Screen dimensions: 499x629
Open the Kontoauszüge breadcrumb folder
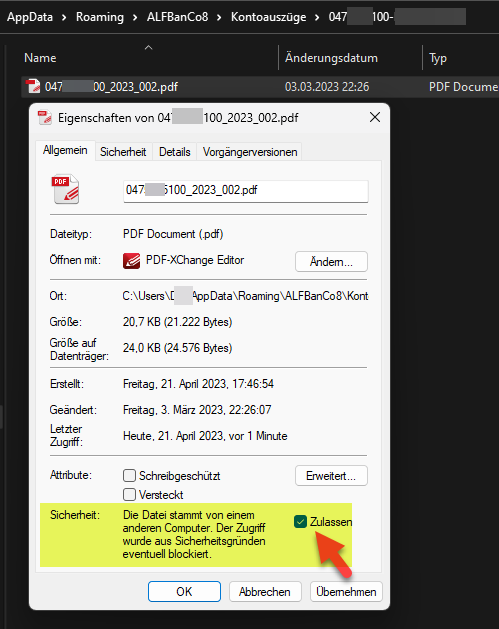(268, 17)
